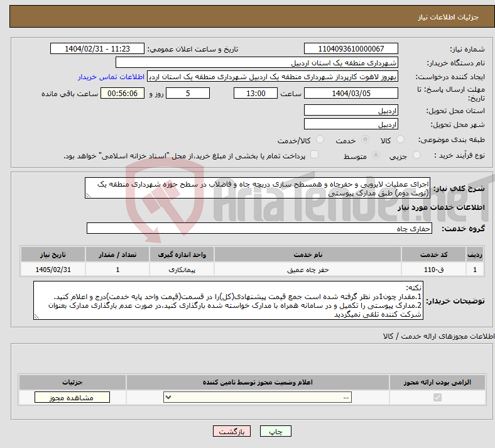Click the نام خدمت column header
This screenshot has height=448, width=495.
pos(308,254)
